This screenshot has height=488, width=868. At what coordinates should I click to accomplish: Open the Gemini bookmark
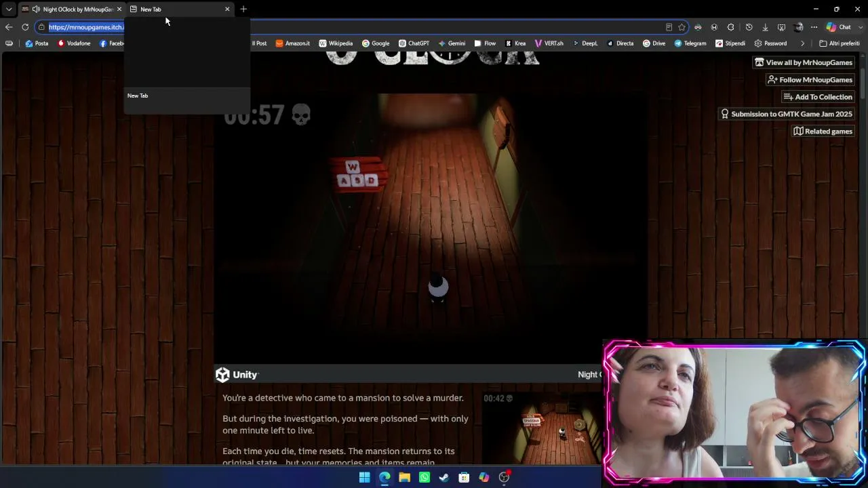click(x=452, y=43)
